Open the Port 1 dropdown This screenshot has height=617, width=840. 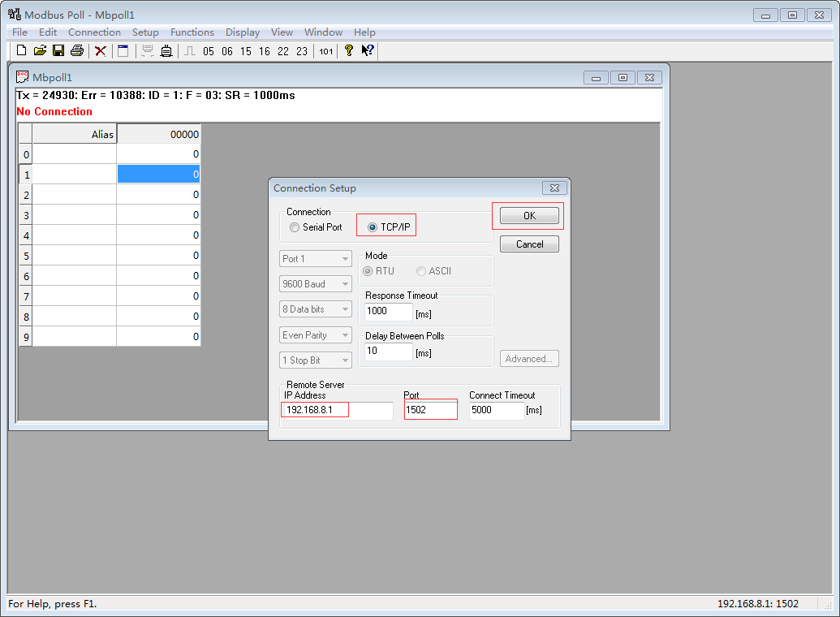click(x=315, y=259)
